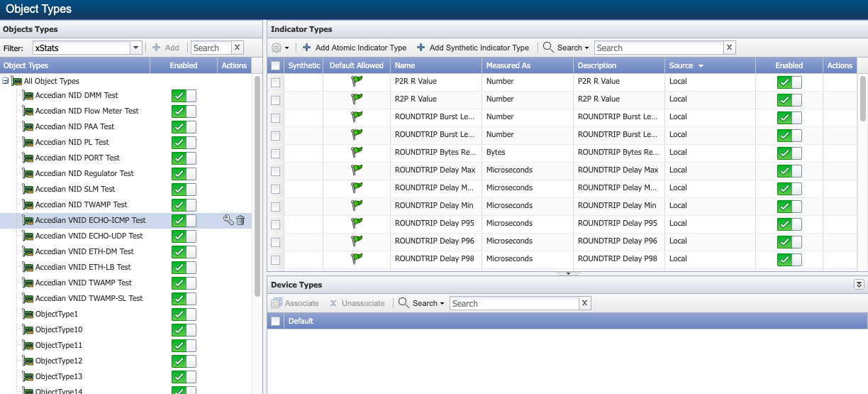
Task: Clear the Objects Types search with X
Action: coord(237,48)
